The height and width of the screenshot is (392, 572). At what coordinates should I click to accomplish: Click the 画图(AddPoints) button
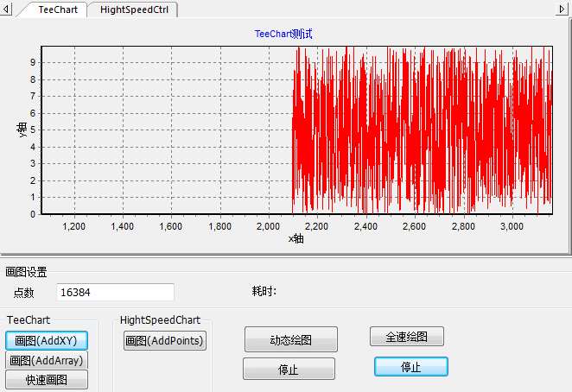click(x=165, y=340)
